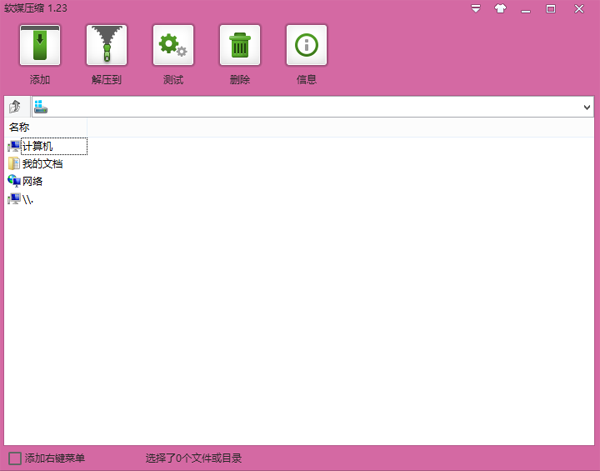
Task: Select the 网络 network entry
Action: (32, 181)
